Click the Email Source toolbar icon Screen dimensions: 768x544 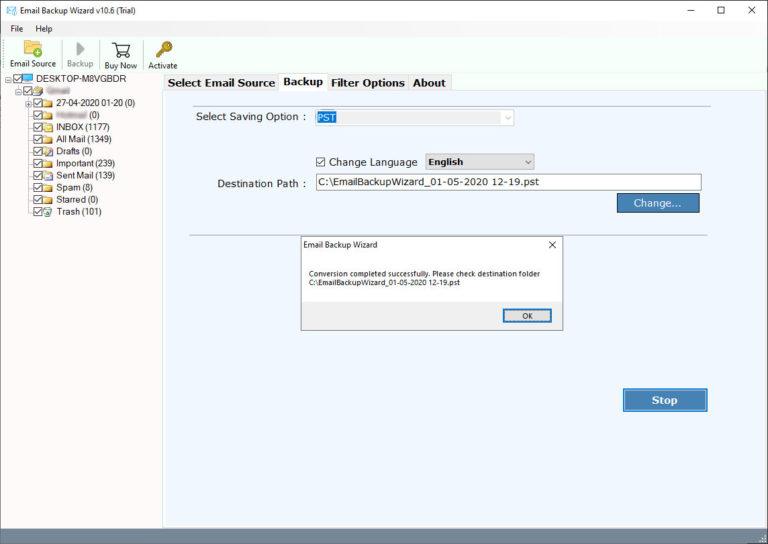(33, 48)
